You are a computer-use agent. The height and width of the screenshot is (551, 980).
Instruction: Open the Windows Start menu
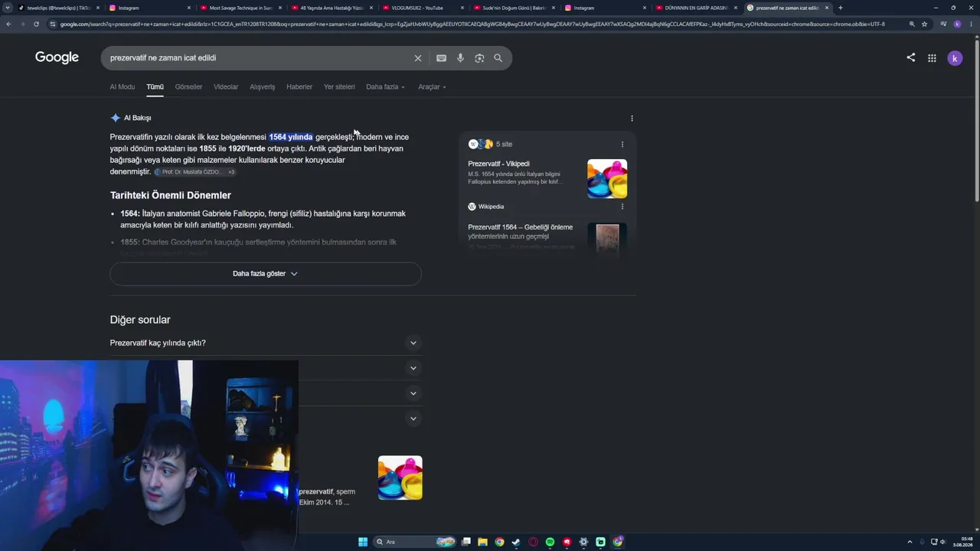(363, 542)
